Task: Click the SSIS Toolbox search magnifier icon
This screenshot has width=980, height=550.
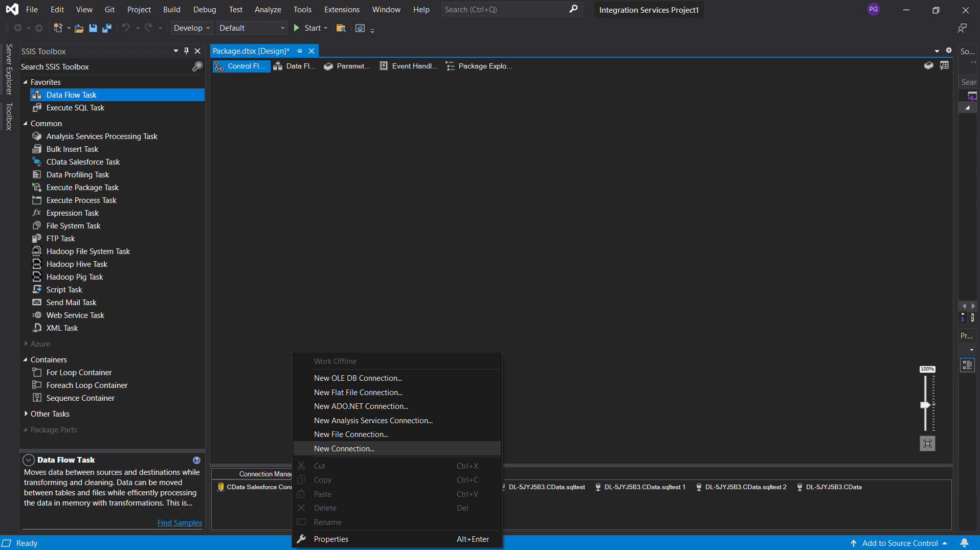Action: (197, 67)
